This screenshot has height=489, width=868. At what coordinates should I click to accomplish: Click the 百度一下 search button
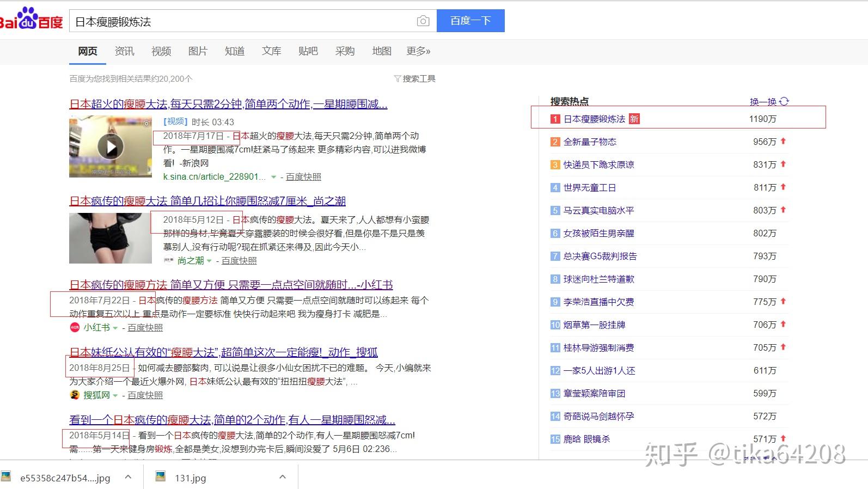pyautogui.click(x=470, y=21)
